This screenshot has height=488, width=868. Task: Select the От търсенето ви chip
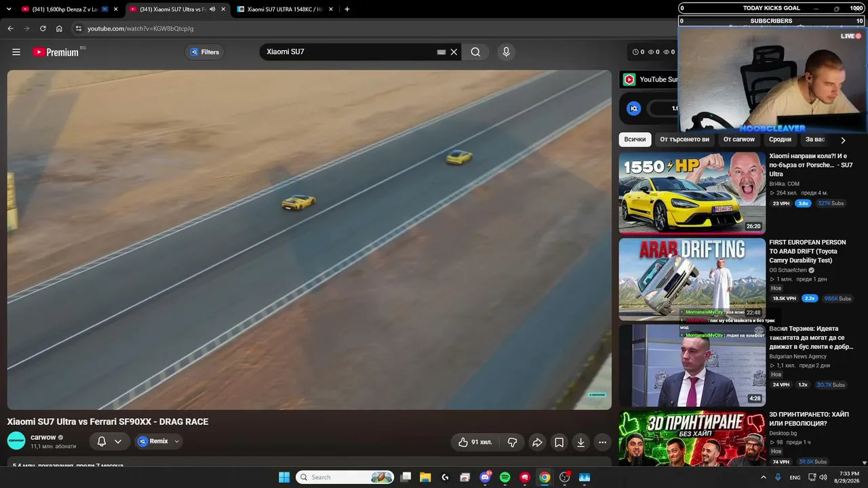[x=684, y=140]
